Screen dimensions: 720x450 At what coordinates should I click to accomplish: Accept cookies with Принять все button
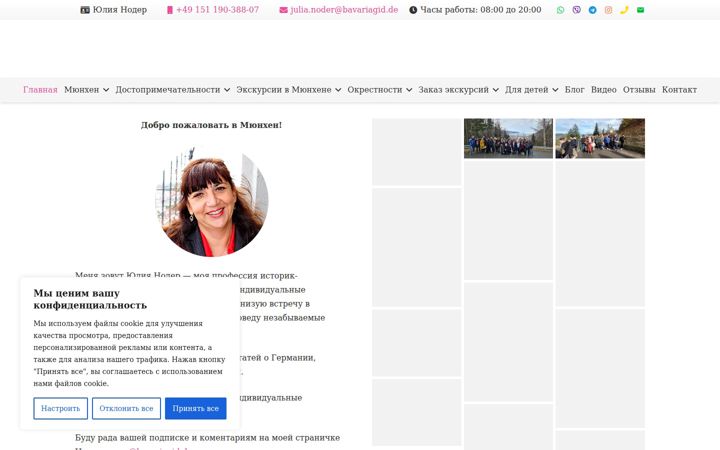coord(196,408)
